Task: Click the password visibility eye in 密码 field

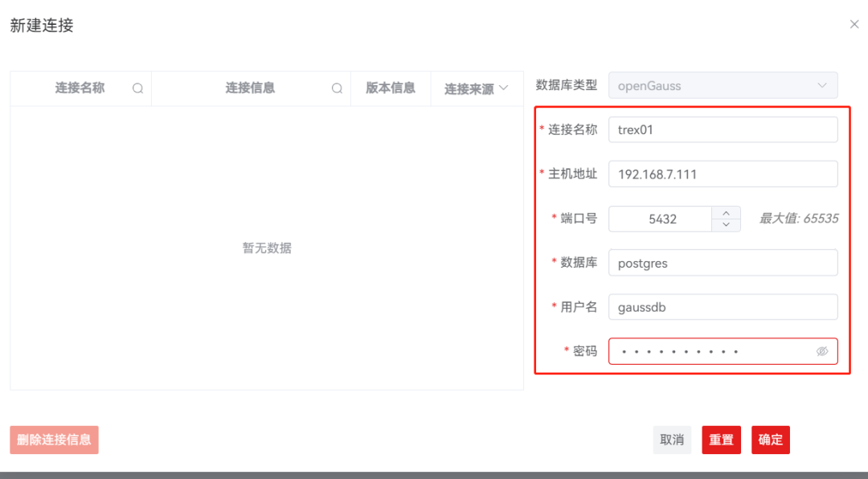Action: [x=822, y=351]
